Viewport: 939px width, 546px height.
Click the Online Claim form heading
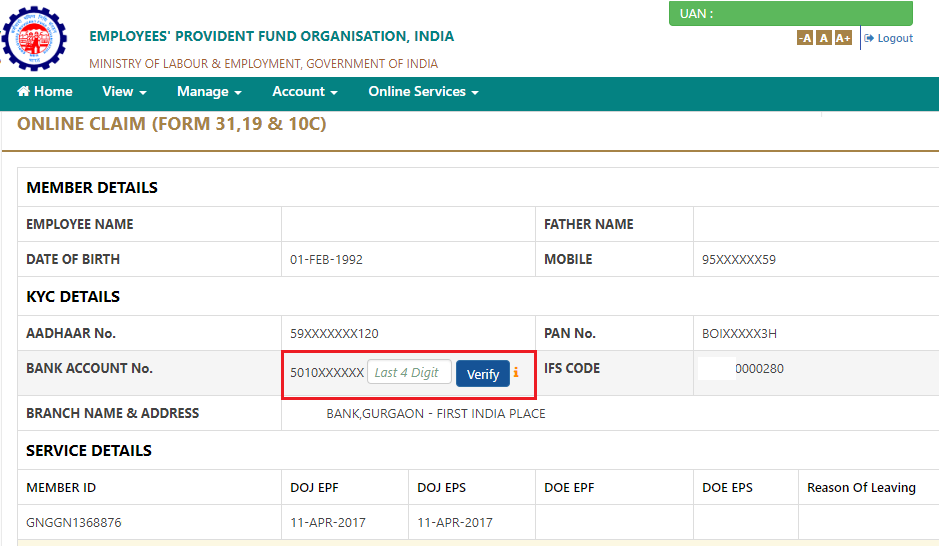171,125
